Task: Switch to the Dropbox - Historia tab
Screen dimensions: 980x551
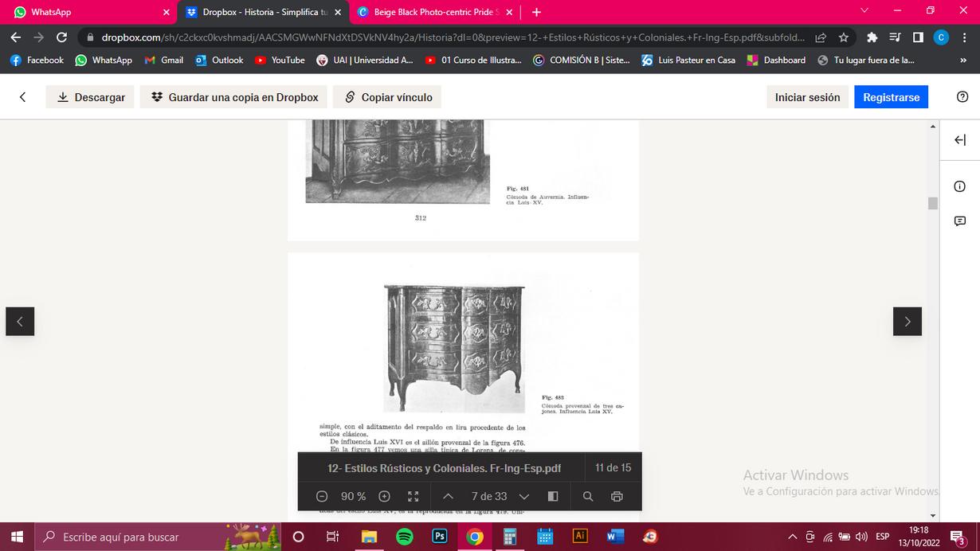Action: pos(265,12)
